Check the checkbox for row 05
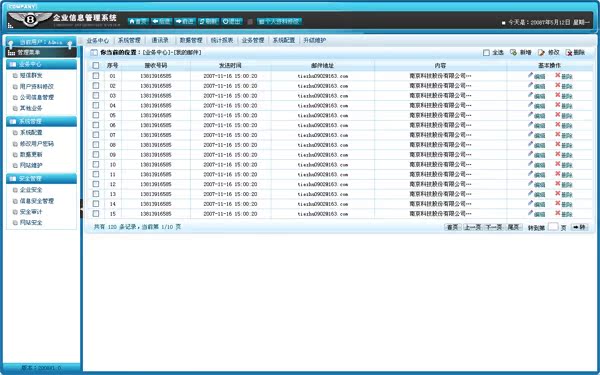The width and height of the screenshot is (600, 375). [x=96, y=115]
